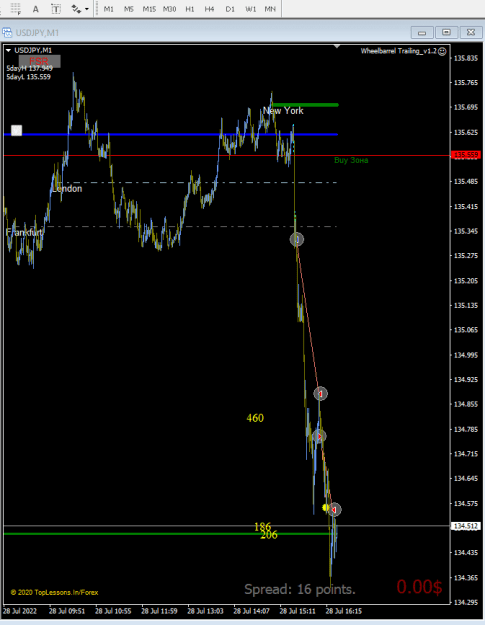Click the yellow 206 label
The image size is (485, 625).
tap(269, 535)
